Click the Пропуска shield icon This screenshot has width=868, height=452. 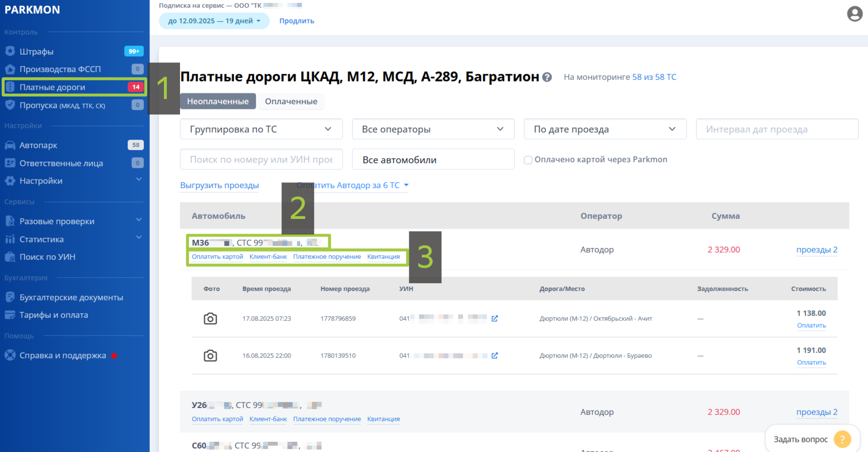(10, 105)
